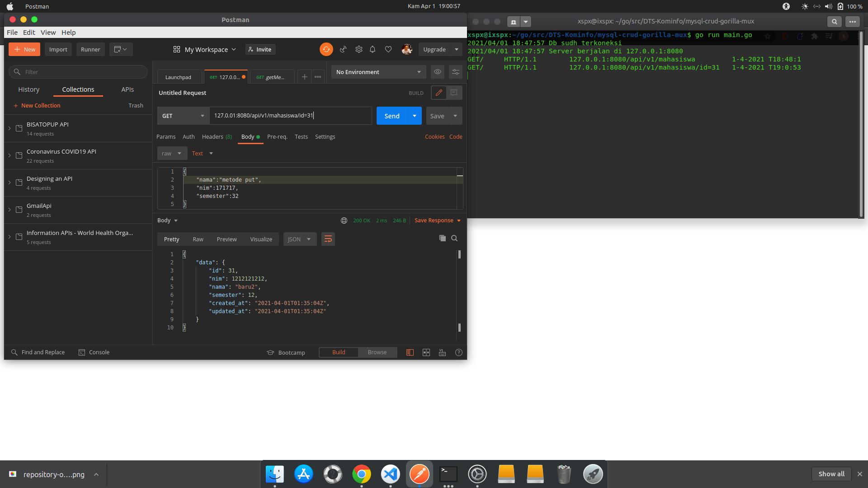Click the Send button

pos(392,116)
